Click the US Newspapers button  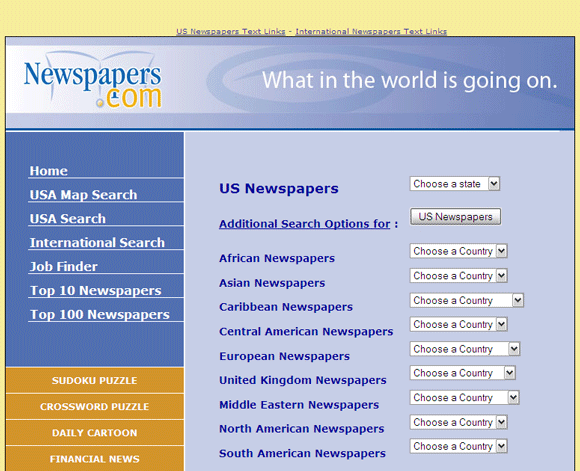pos(455,217)
